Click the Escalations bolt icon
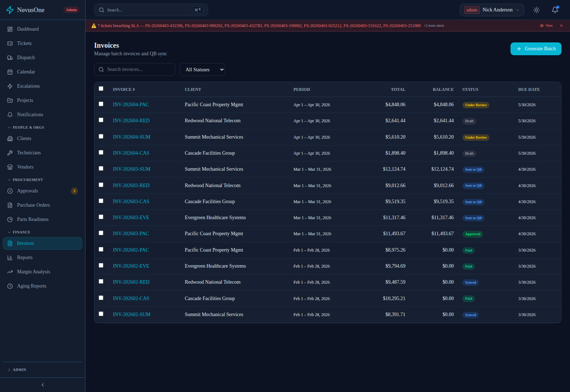This screenshot has height=392, width=570. coord(10,86)
